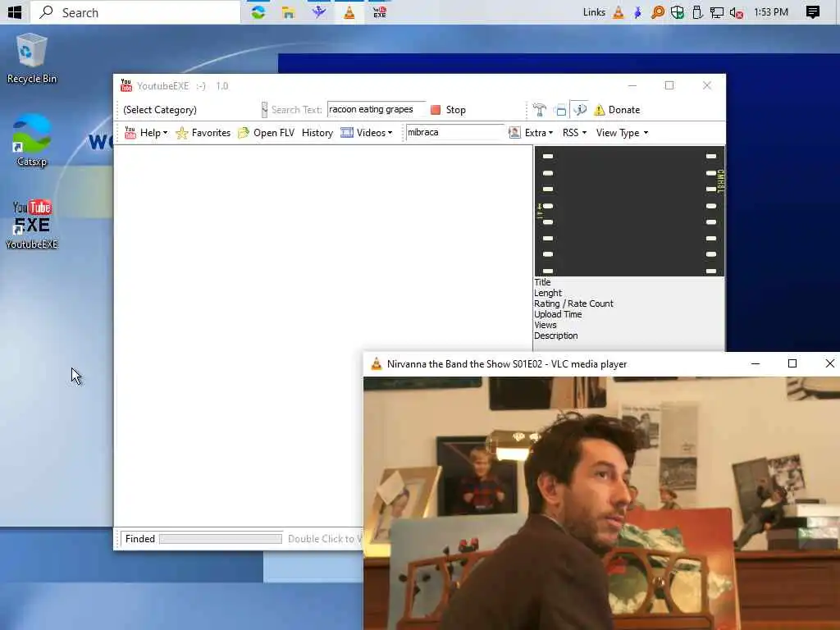840x630 pixels.
Task: Open the Help dropdown menu
Action: pyautogui.click(x=153, y=133)
